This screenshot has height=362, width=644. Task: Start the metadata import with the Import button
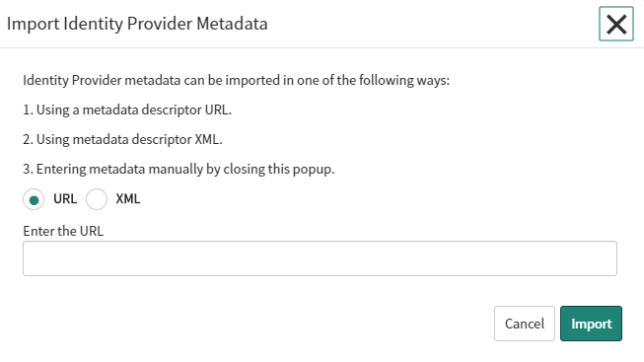(591, 324)
